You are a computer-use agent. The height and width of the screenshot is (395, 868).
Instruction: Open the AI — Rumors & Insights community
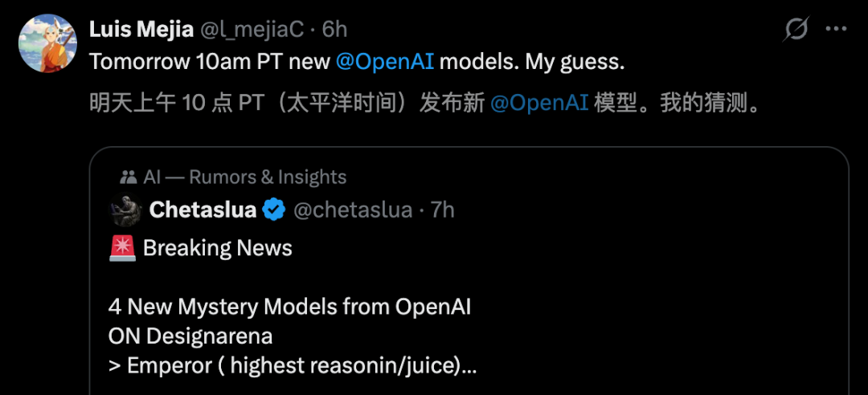(244, 177)
